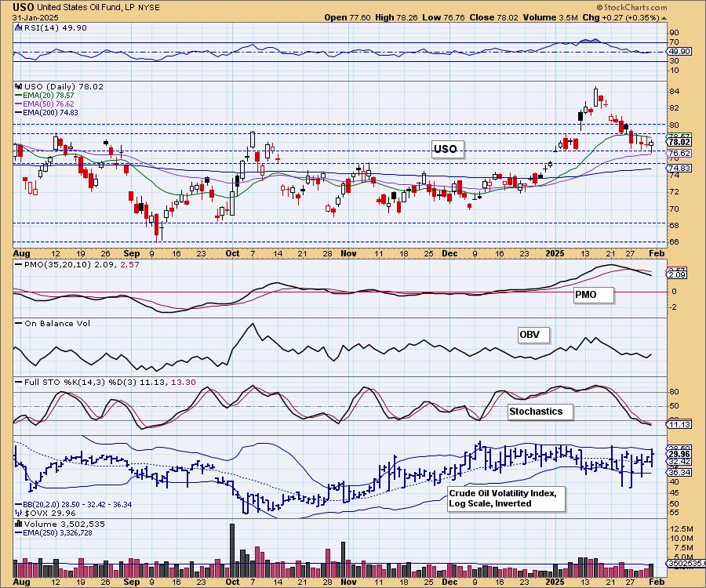Click the PMO(35,20,10) legend label
Screen dimensions: 706x588
pos(77,264)
